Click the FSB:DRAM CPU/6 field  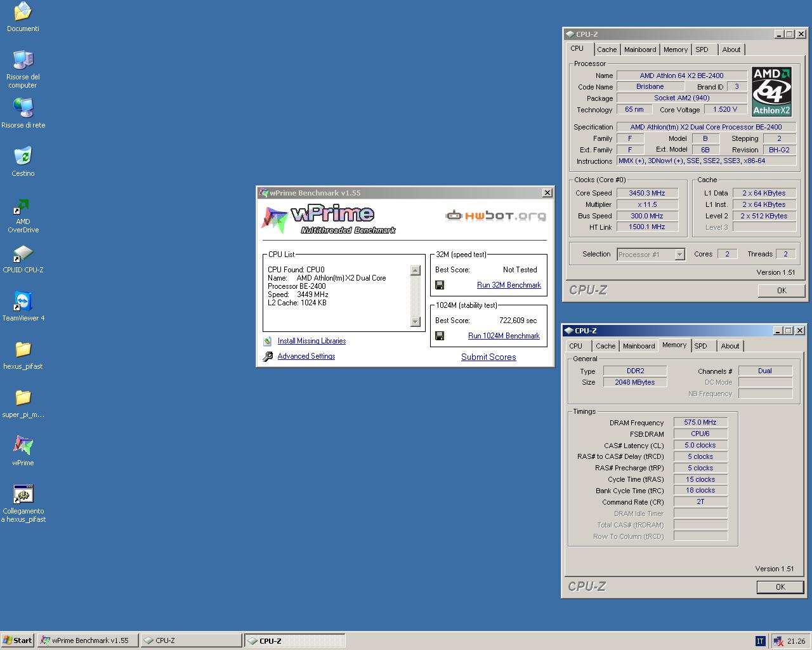pyautogui.click(x=700, y=434)
